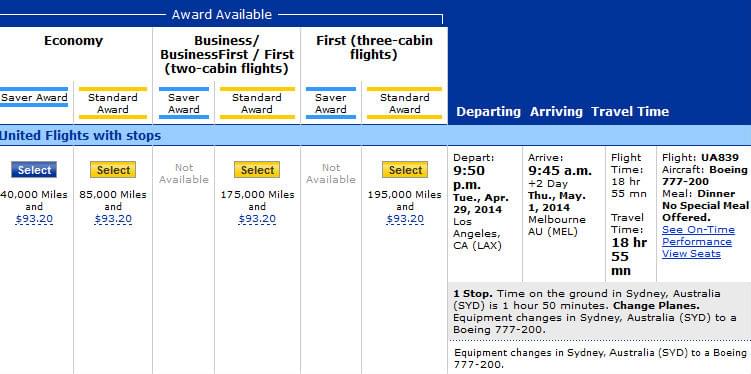Click Not Available under Business Saver Award
This screenshot has height=374, width=751.
[x=183, y=173]
